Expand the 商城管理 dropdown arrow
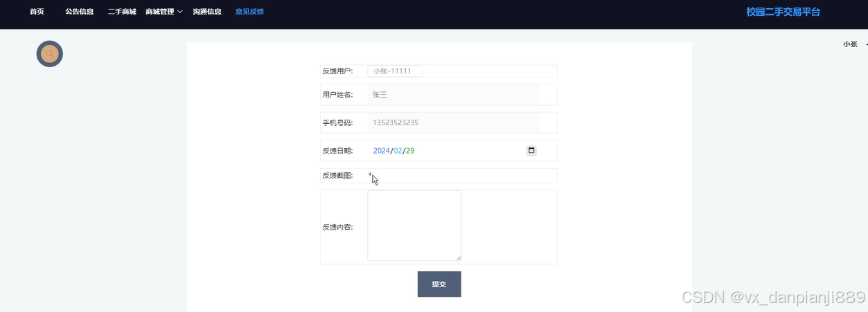This screenshot has width=868, height=312. coord(180,12)
